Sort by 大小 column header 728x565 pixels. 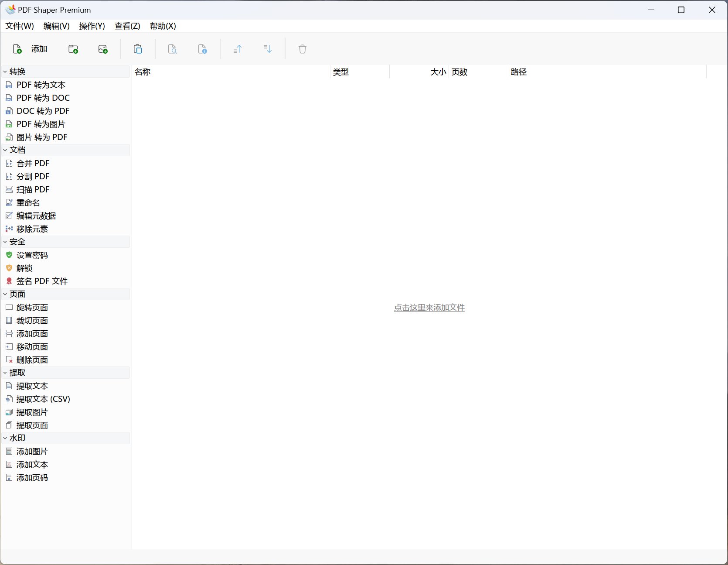(x=419, y=72)
